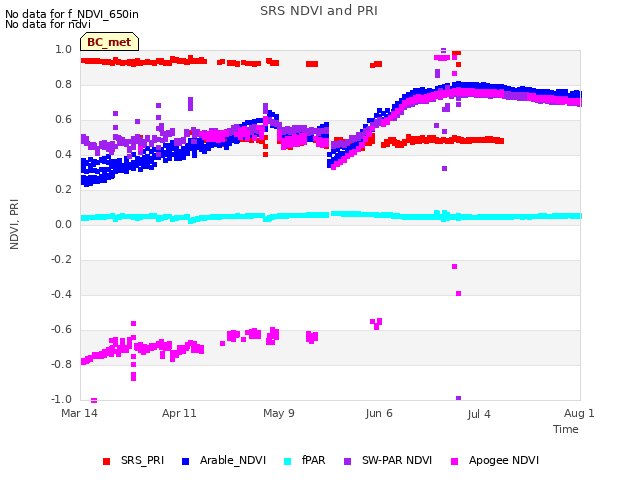Click the '-0.8' y-axis tick label

tap(61, 364)
